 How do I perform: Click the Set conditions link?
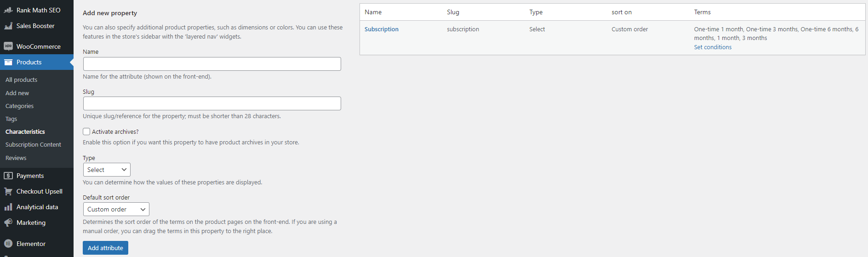point(713,47)
